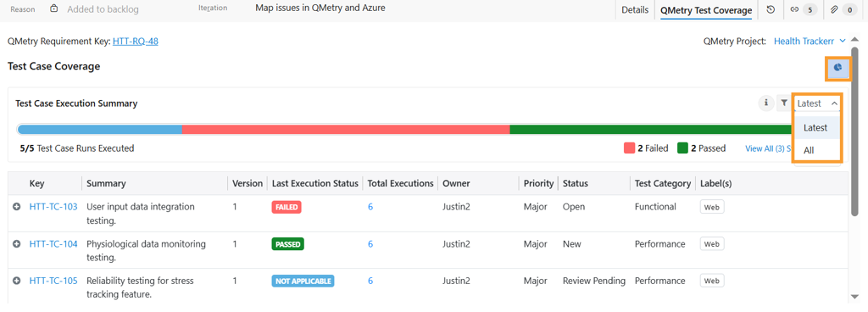Sort by the Key column header
The height and width of the screenshot is (312, 868).
click(37, 183)
